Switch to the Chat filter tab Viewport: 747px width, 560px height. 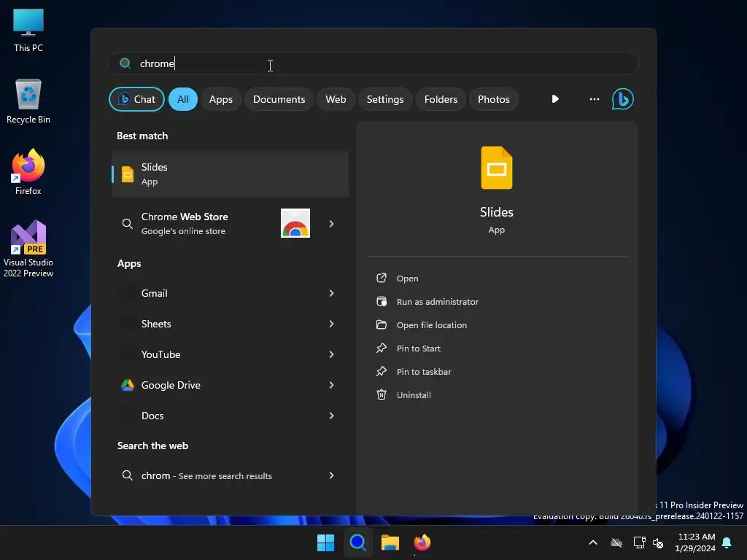[136, 99]
